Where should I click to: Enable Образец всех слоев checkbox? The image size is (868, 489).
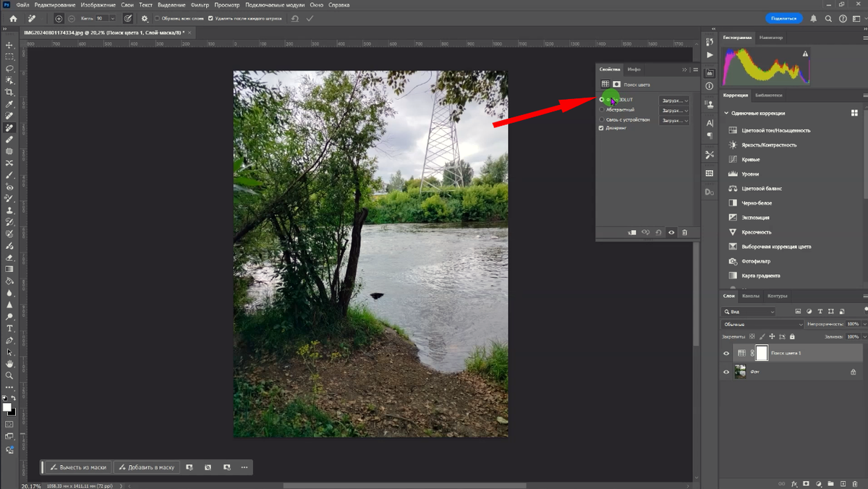click(157, 18)
